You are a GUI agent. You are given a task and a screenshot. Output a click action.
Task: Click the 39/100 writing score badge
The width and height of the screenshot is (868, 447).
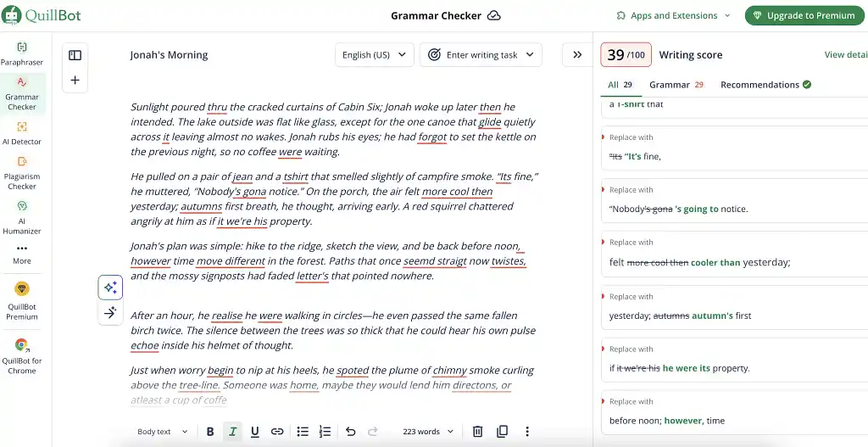626,55
